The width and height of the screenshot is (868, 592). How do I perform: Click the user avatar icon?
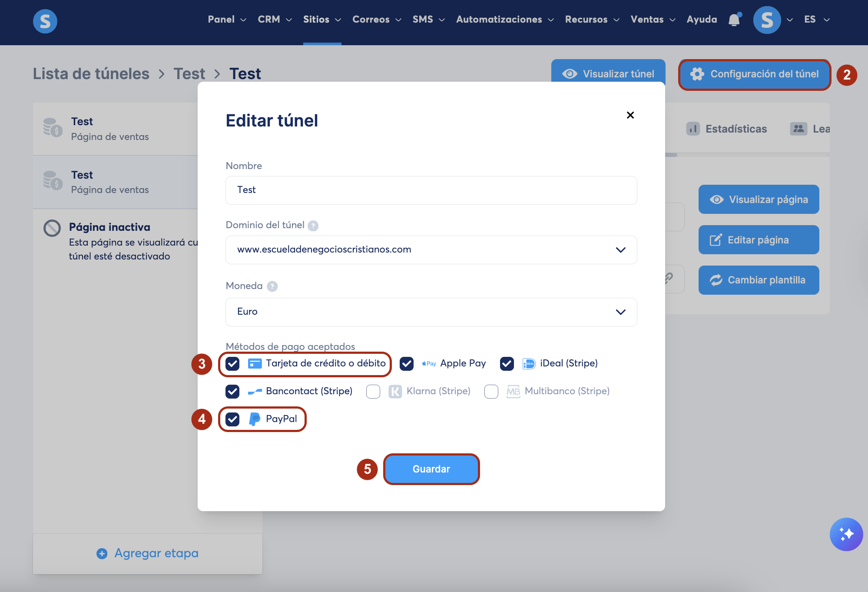pyautogui.click(x=767, y=20)
